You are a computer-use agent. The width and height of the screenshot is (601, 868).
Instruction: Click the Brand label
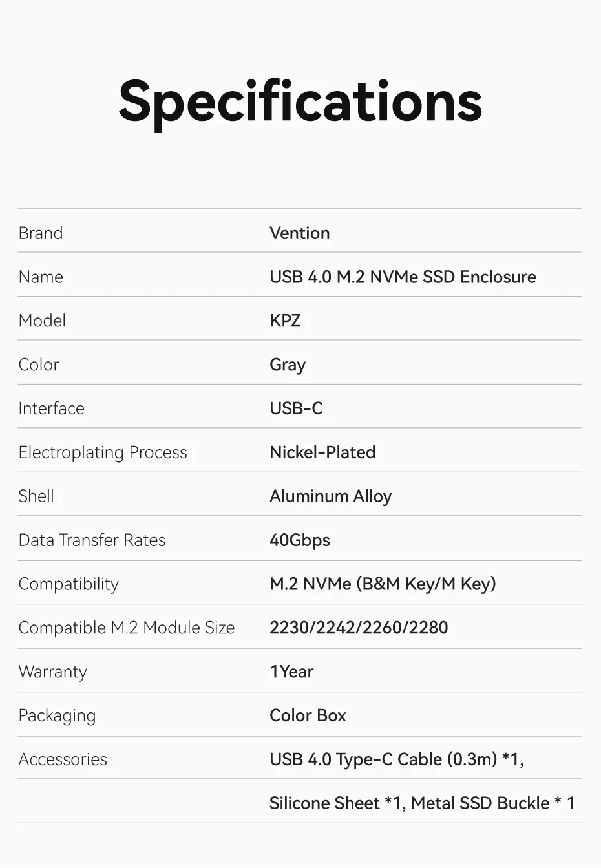pos(41,233)
